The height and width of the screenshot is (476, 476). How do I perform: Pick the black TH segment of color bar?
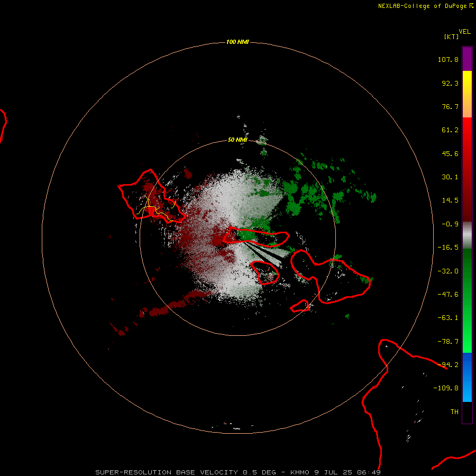(x=467, y=412)
